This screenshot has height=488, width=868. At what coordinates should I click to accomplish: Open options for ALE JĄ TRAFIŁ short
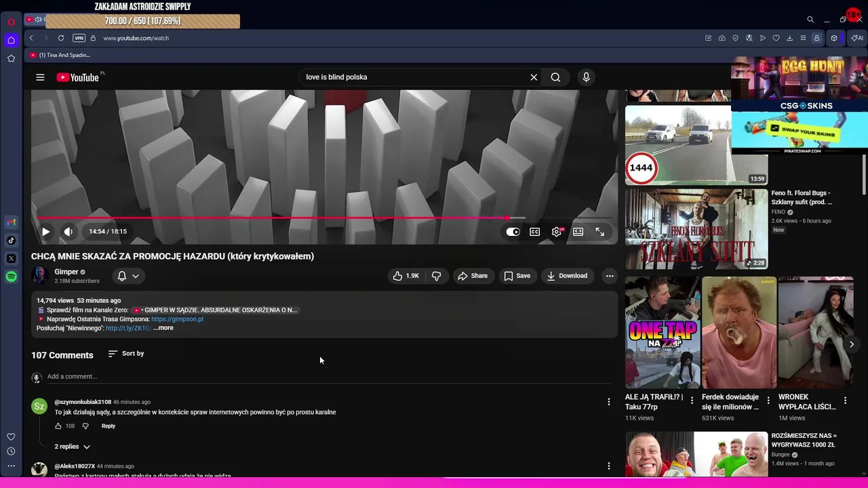692,401
